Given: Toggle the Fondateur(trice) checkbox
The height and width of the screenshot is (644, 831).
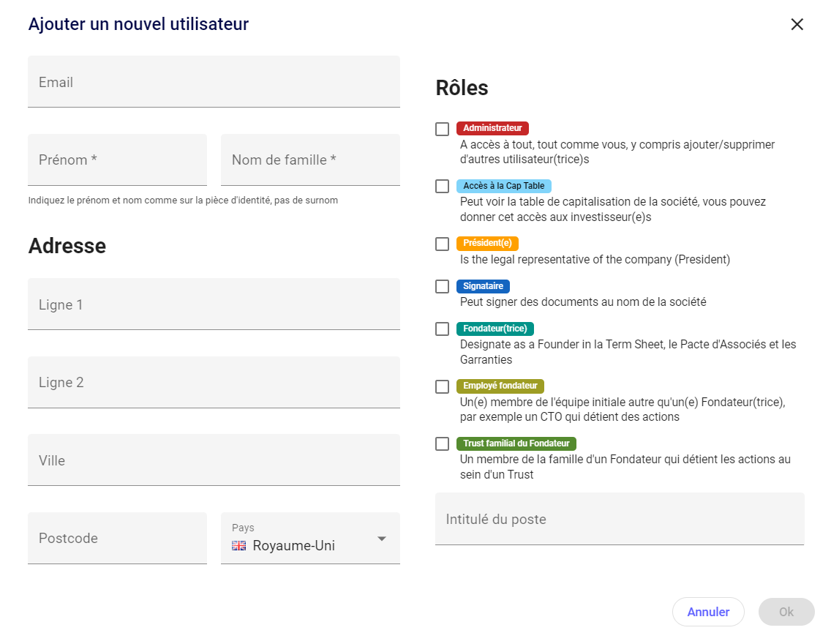Looking at the screenshot, I should (442, 329).
